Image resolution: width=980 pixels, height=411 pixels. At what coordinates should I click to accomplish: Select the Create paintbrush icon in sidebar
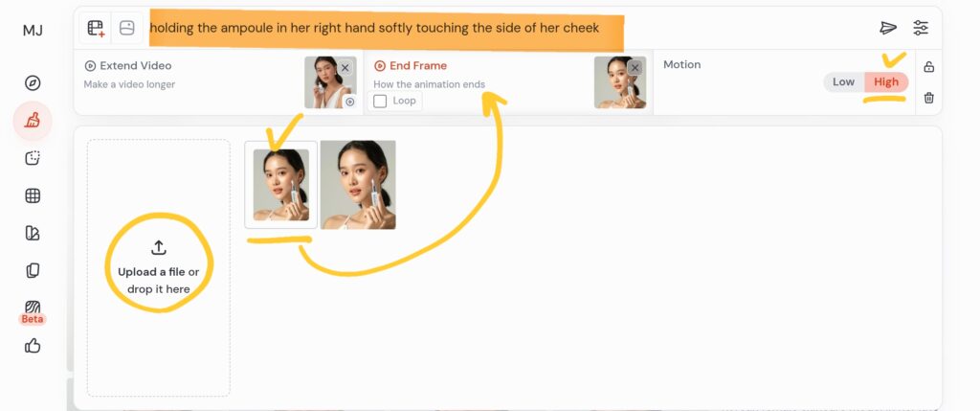(x=33, y=120)
